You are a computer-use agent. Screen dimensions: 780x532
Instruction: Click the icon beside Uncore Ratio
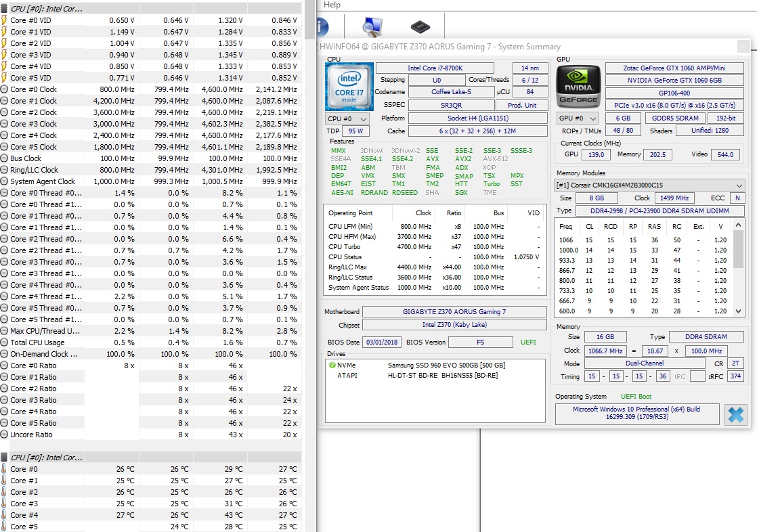4,434
